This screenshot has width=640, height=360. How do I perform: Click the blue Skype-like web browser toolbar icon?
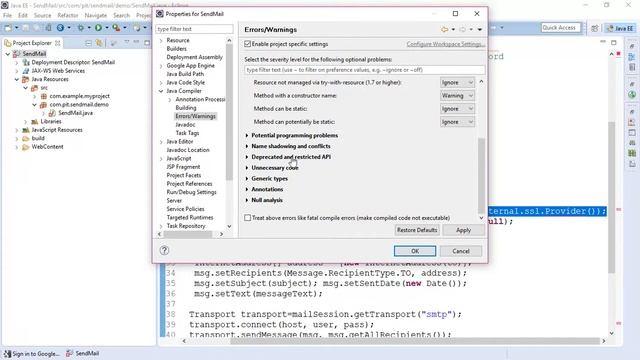tap(60, 28)
